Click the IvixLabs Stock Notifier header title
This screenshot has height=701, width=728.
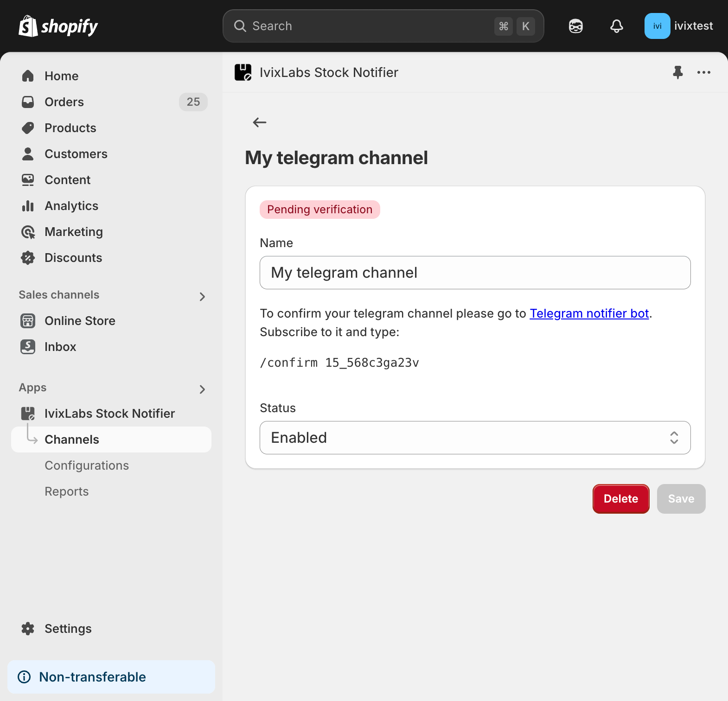pos(329,72)
